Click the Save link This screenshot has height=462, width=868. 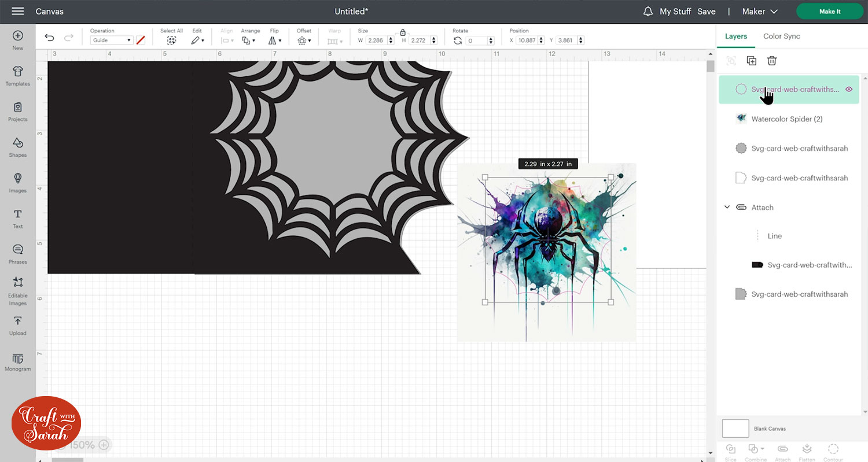click(x=706, y=12)
